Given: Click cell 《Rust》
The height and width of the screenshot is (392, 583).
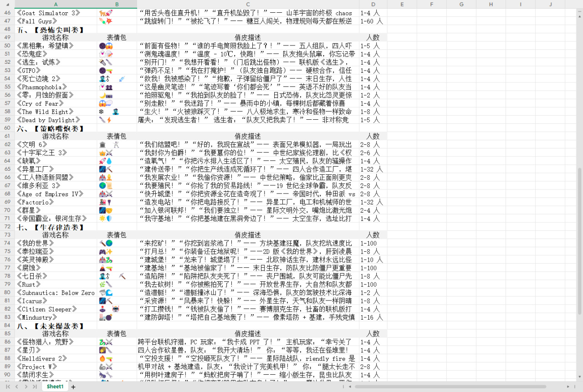Looking at the screenshot, I should 56,284.
